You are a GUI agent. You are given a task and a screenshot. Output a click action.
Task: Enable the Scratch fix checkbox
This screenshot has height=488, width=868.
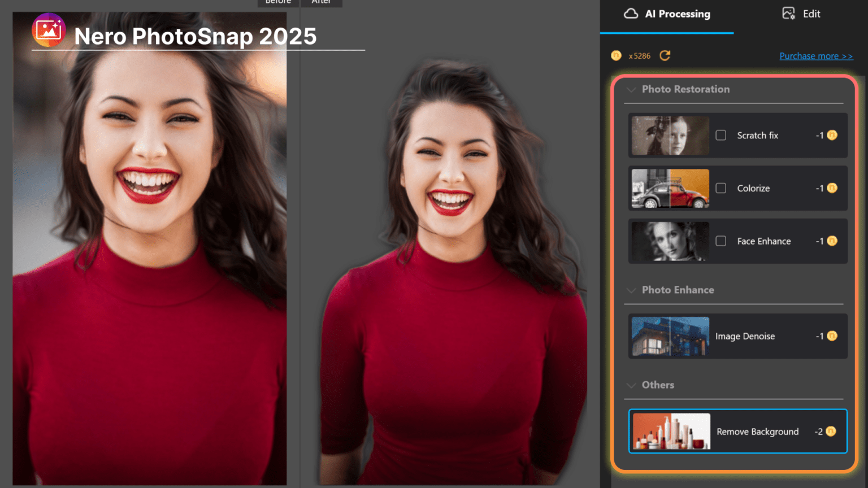tap(721, 135)
